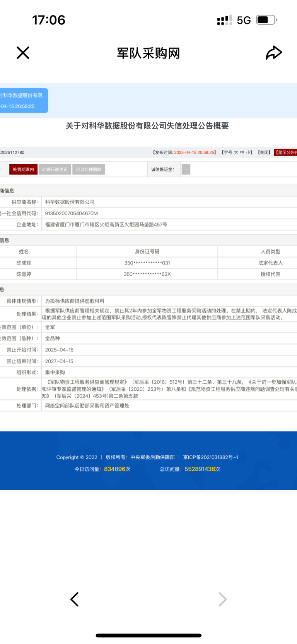Tap the battery icon in status bar
The height and width of the screenshot is (644, 297).
pos(266,20)
